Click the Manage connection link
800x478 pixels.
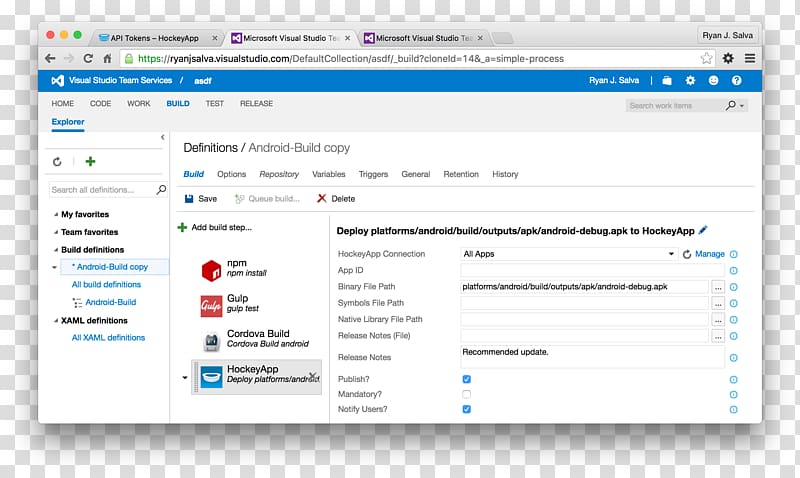(710, 254)
